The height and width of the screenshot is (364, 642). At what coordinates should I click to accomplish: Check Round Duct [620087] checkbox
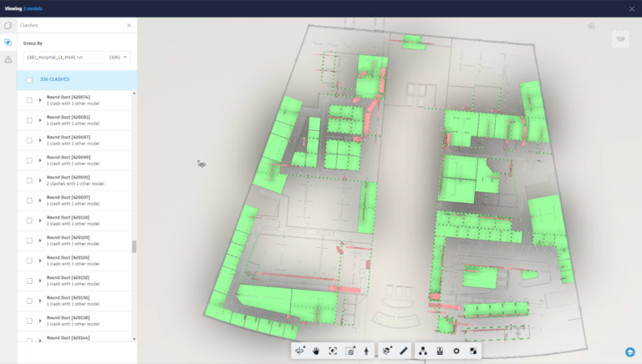[29, 140]
